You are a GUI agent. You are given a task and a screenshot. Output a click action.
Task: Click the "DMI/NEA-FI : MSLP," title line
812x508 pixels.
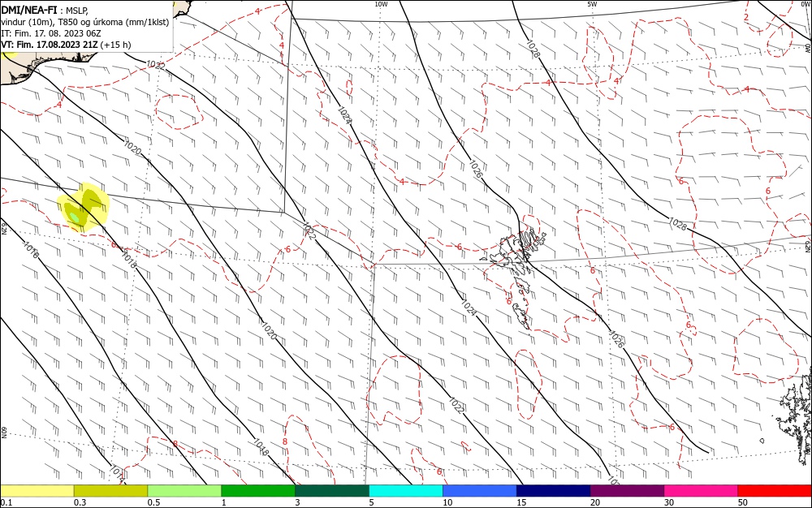(x=45, y=11)
